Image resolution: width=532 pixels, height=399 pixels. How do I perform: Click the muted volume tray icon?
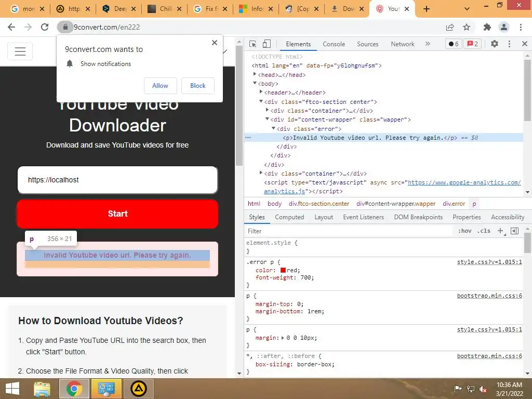[x=483, y=389]
